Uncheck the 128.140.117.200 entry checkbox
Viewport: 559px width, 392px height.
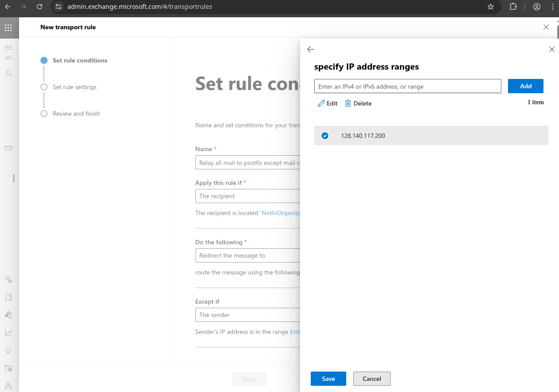point(325,136)
